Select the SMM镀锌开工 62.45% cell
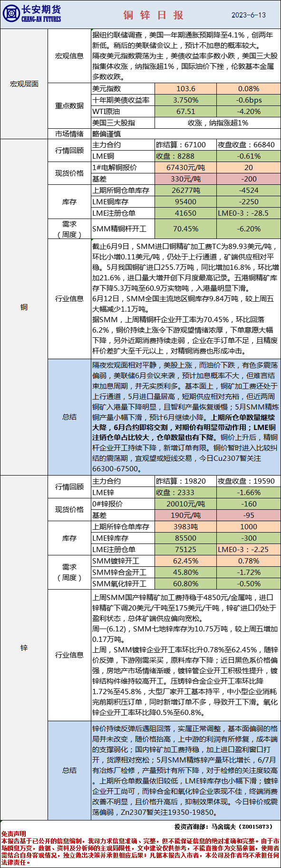 pyautogui.click(x=185, y=561)
